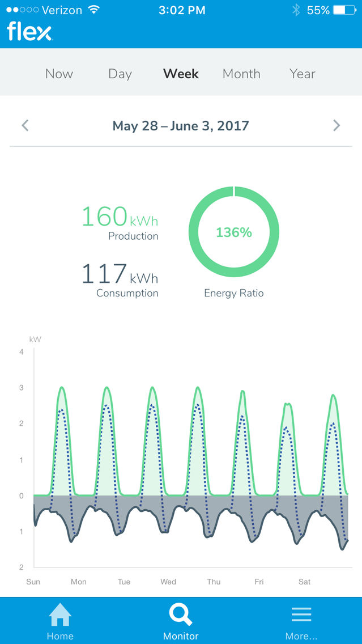This screenshot has width=362, height=644.
Task: Tap the Bluetooth status icon
Action: pyautogui.click(x=296, y=10)
